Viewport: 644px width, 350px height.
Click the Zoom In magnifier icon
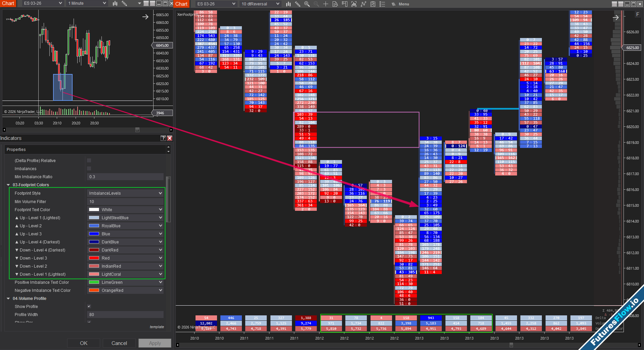click(x=307, y=4)
